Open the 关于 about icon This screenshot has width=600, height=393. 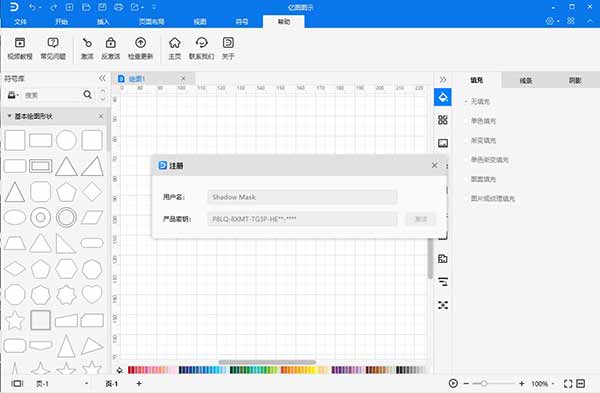click(228, 48)
